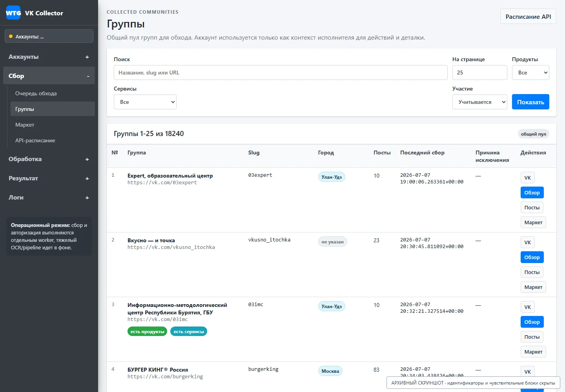The image size is (565, 392).
Task: Open the Продукты dropdown
Action: pos(530,73)
